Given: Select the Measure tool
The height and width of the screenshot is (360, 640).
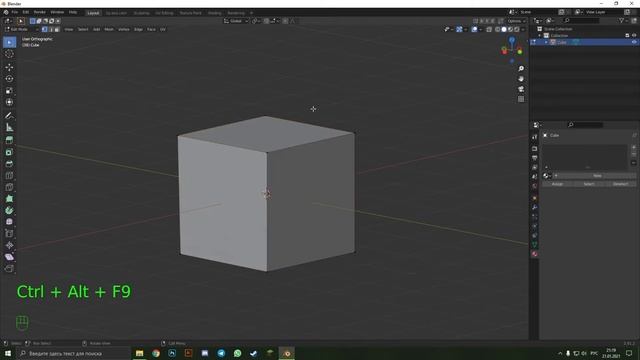Looking at the screenshot, I should click(9, 128).
